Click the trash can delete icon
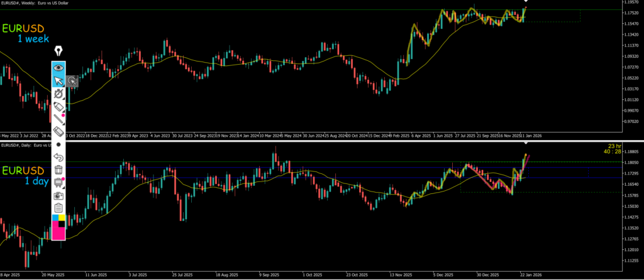 58,170
